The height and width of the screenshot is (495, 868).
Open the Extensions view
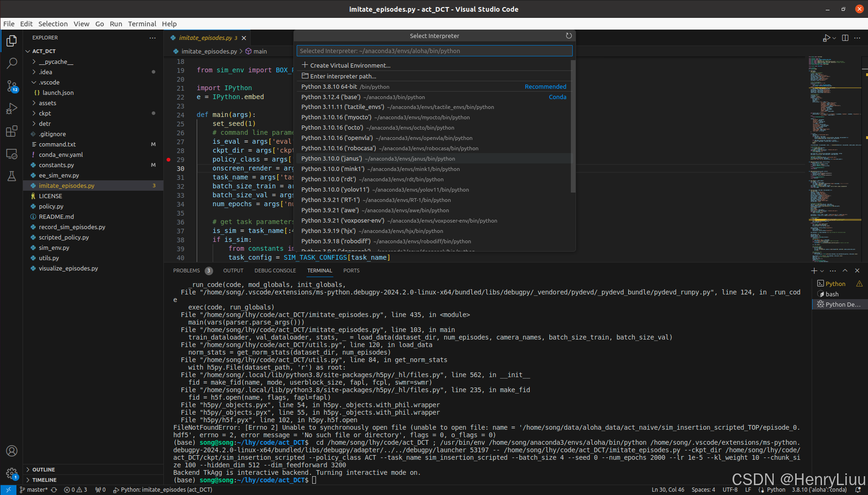(x=12, y=131)
